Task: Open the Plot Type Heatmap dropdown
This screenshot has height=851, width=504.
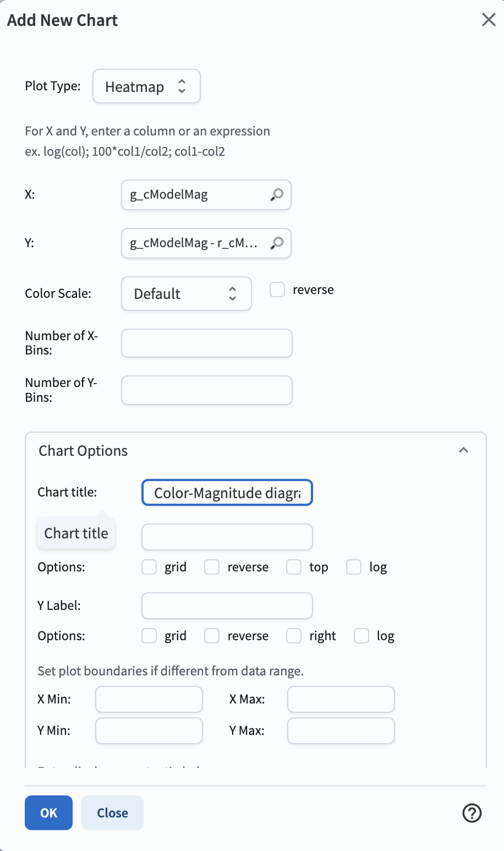Action: point(146,86)
